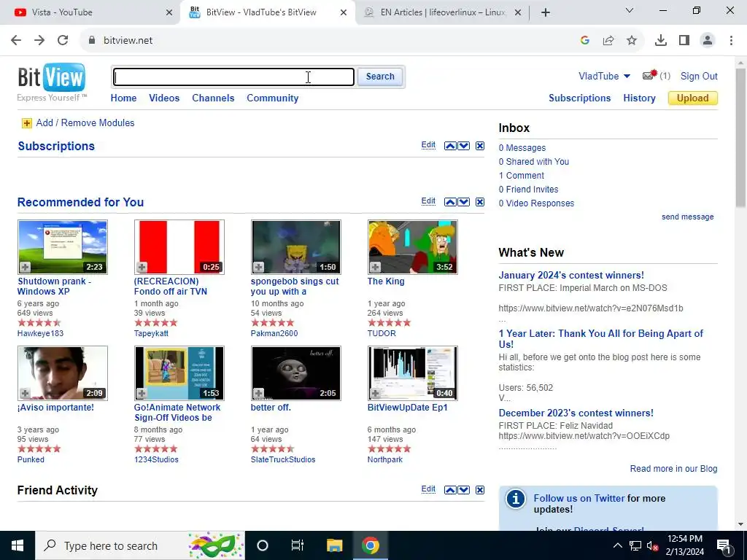747x560 pixels.
Task: Focus the BitView search field
Action: pyautogui.click(x=233, y=77)
